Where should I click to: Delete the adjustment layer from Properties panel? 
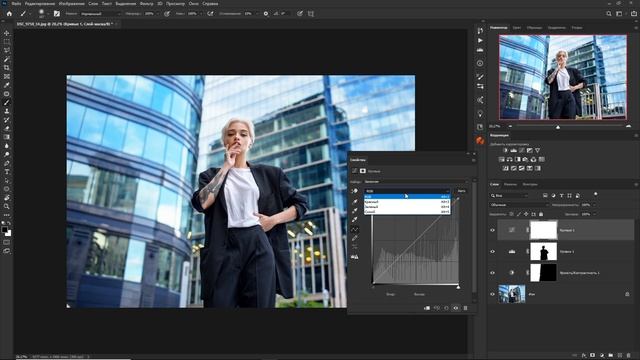tap(465, 308)
